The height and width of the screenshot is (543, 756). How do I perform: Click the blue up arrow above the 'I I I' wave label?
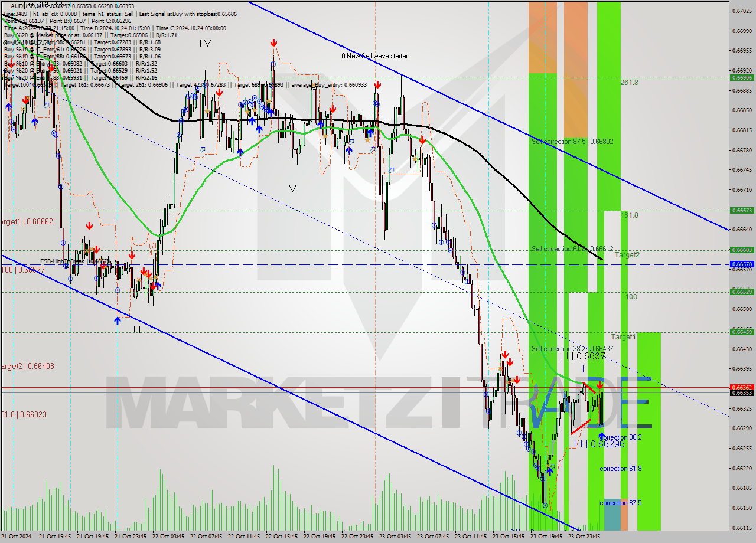118,320
